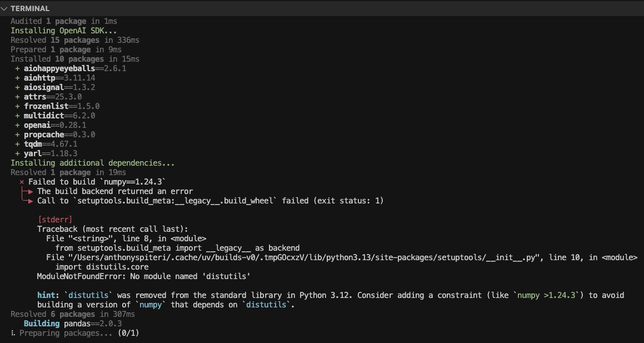
Task: Click the 'Prepared 1 package in 9ms' line
Action: pos(66,49)
